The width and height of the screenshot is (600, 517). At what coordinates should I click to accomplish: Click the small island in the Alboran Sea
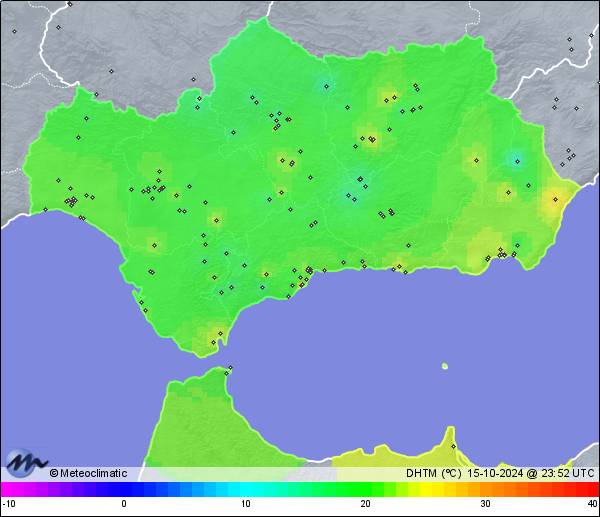click(445, 366)
